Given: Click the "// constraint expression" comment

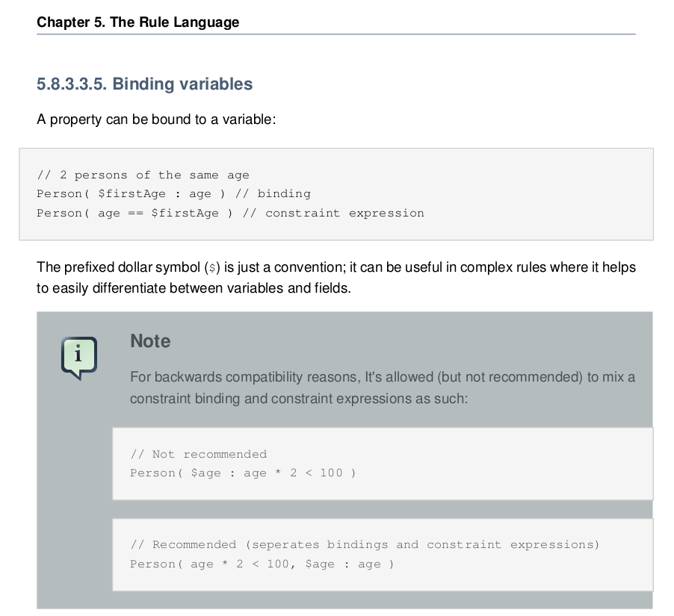Looking at the screenshot, I should (x=334, y=214).
